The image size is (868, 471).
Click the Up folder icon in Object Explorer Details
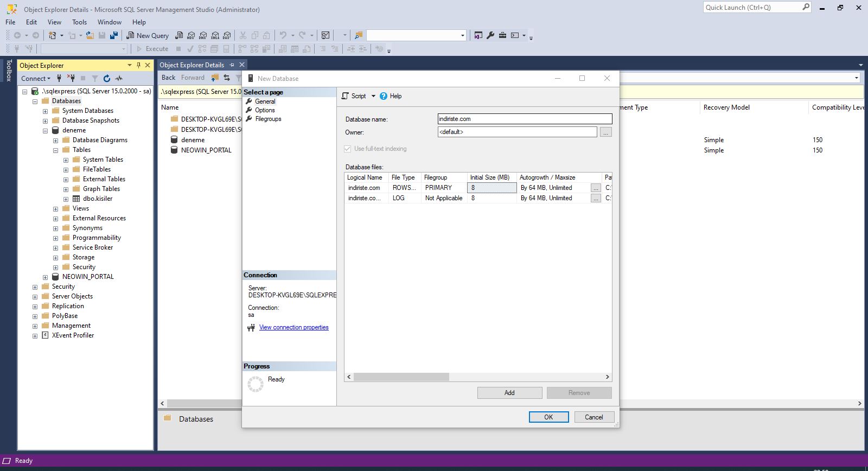pyautogui.click(x=215, y=78)
